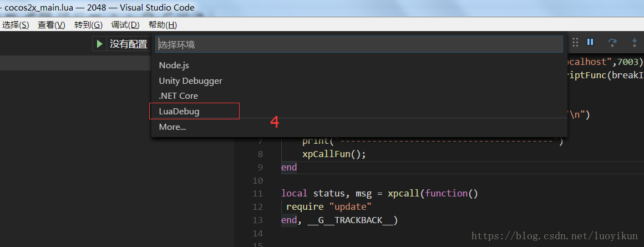
Task: Click the xpcall(function() code text
Action: [433, 194]
